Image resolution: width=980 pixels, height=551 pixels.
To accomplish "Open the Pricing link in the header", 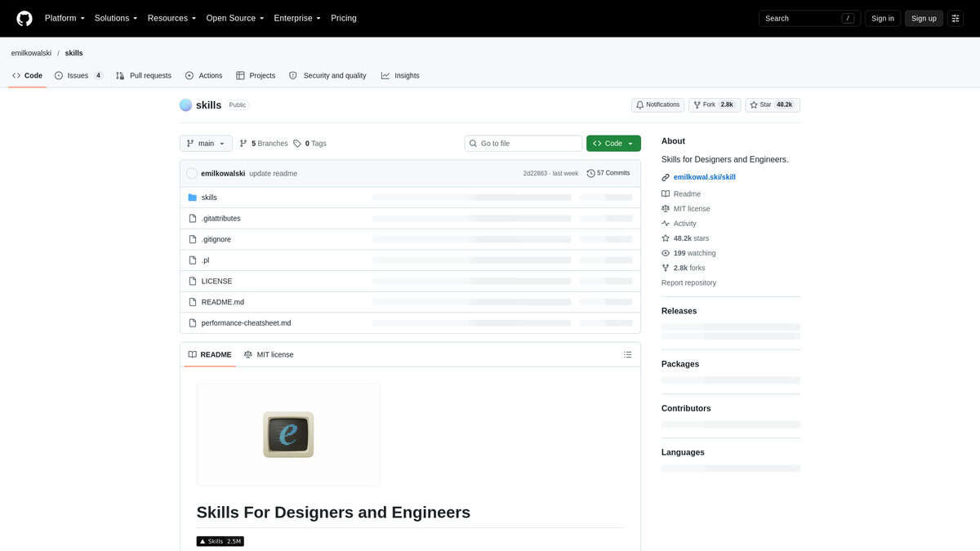I will click(x=344, y=18).
